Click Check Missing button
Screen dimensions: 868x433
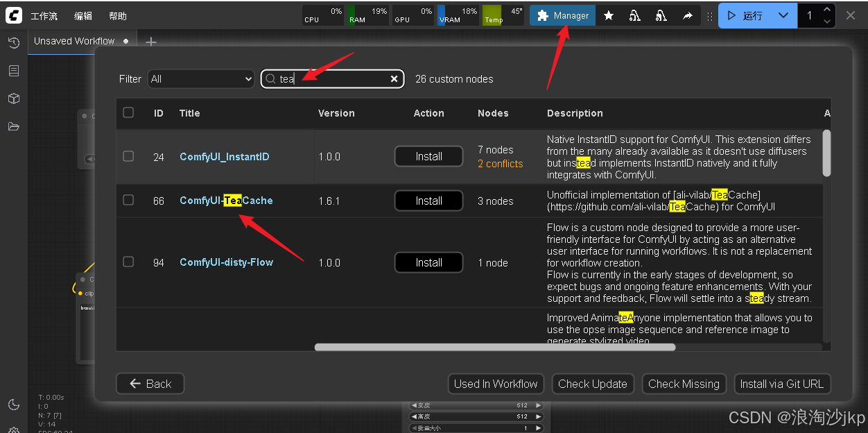(x=684, y=384)
